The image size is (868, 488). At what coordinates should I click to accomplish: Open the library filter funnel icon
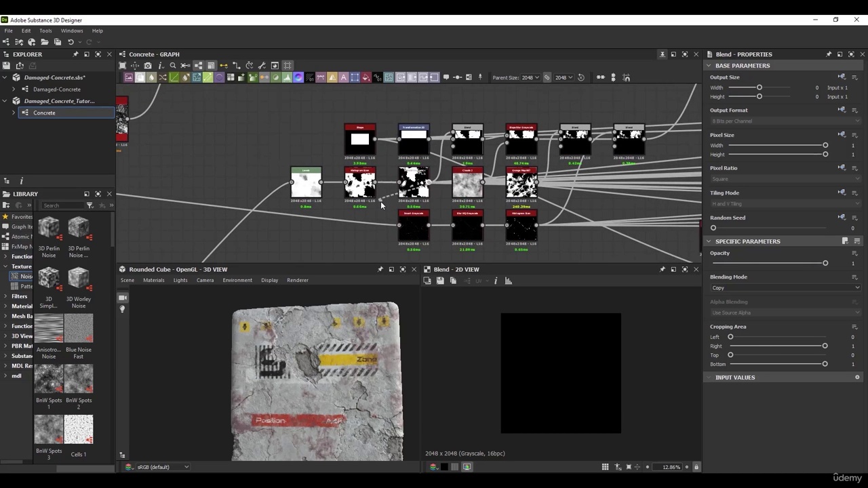[x=90, y=205]
